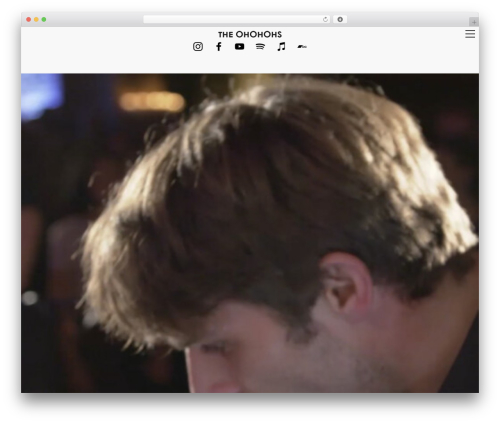Open the hamburger menu
500x423 pixels.
coord(470,34)
